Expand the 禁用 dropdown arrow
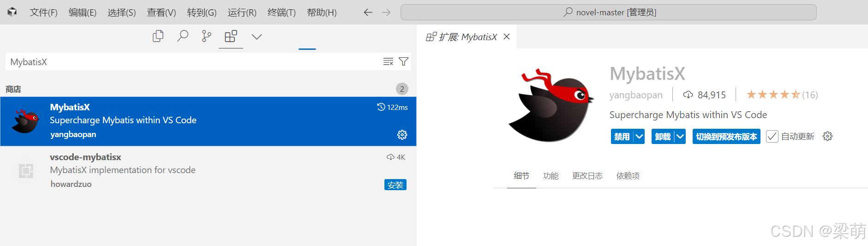The height and width of the screenshot is (246, 868). [x=639, y=137]
